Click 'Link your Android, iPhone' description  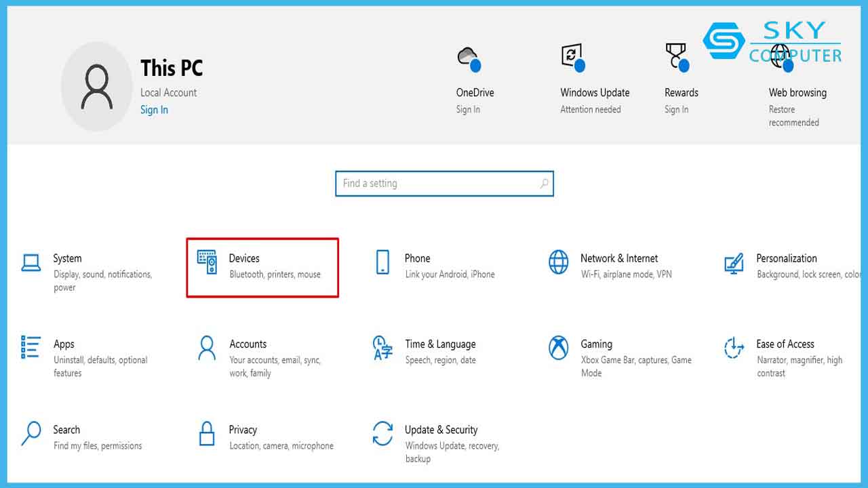click(450, 274)
